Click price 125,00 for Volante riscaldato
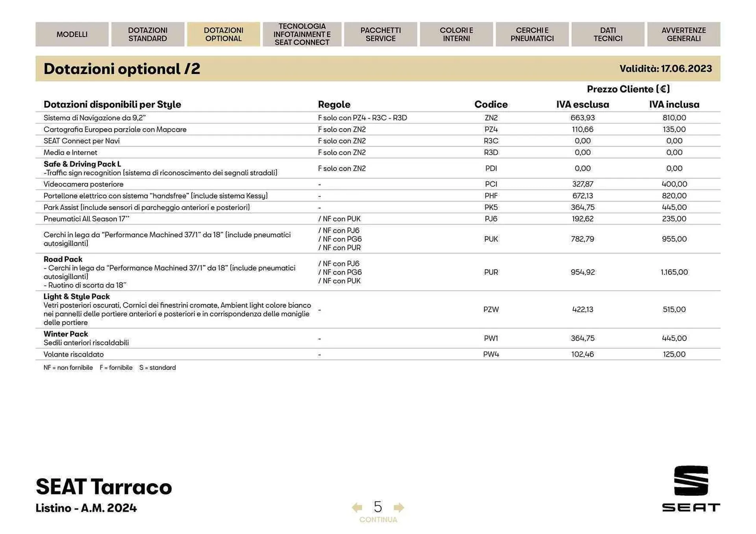 pyautogui.click(x=674, y=354)
